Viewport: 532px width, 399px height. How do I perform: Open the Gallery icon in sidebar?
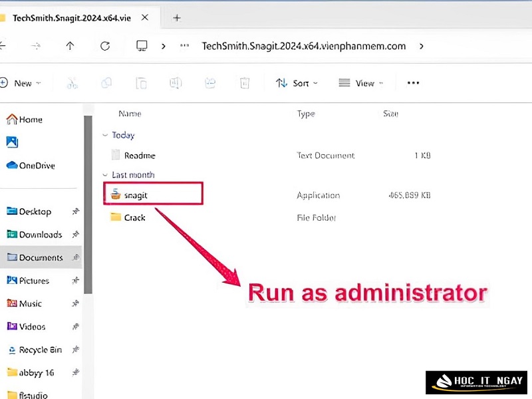pyautogui.click(x=12, y=142)
